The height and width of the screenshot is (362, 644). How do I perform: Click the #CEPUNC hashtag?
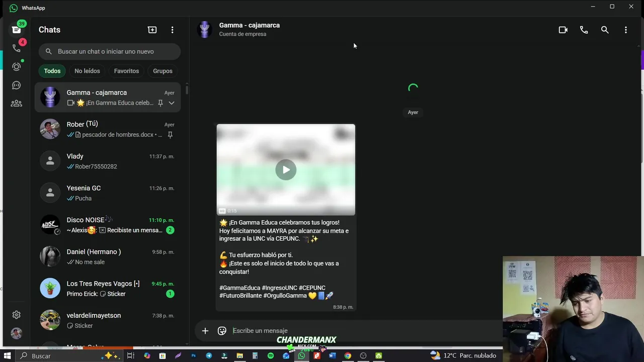pos(312,288)
